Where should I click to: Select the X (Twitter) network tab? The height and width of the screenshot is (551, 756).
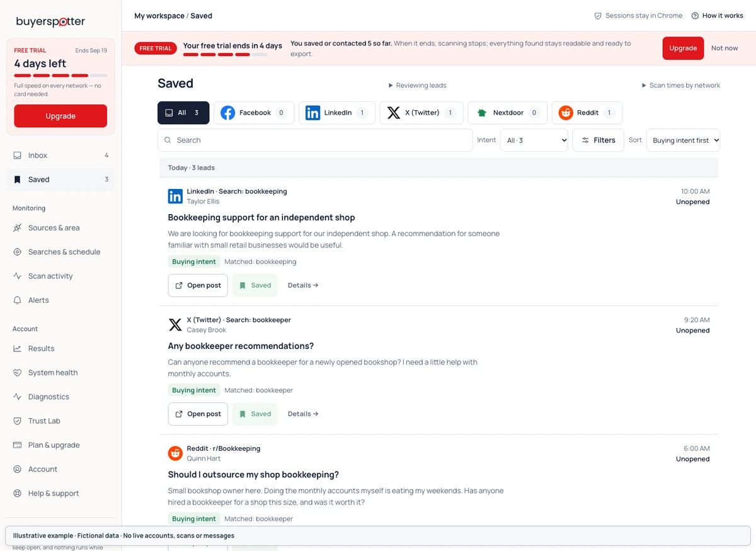pos(421,113)
